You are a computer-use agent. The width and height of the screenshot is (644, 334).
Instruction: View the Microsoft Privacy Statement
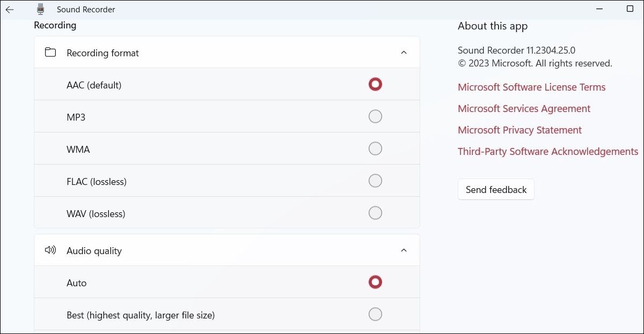(519, 130)
